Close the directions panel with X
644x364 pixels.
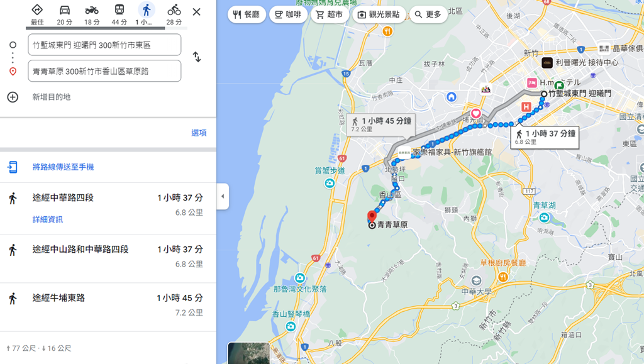196,11
